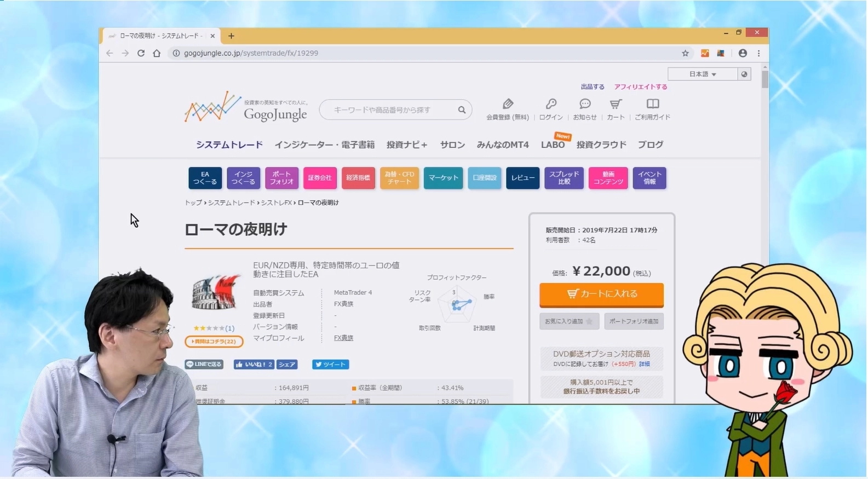Click the 証券会社 button
This screenshot has height=479, width=868.
(x=320, y=178)
